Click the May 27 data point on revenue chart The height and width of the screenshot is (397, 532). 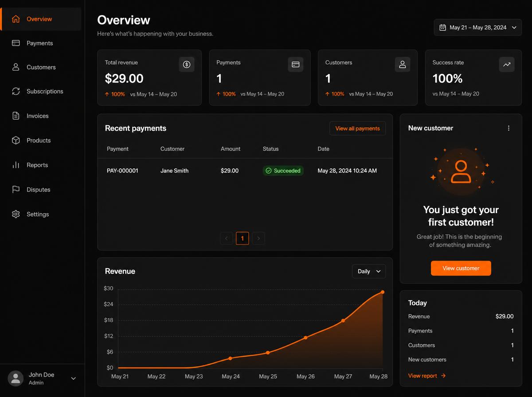(343, 321)
